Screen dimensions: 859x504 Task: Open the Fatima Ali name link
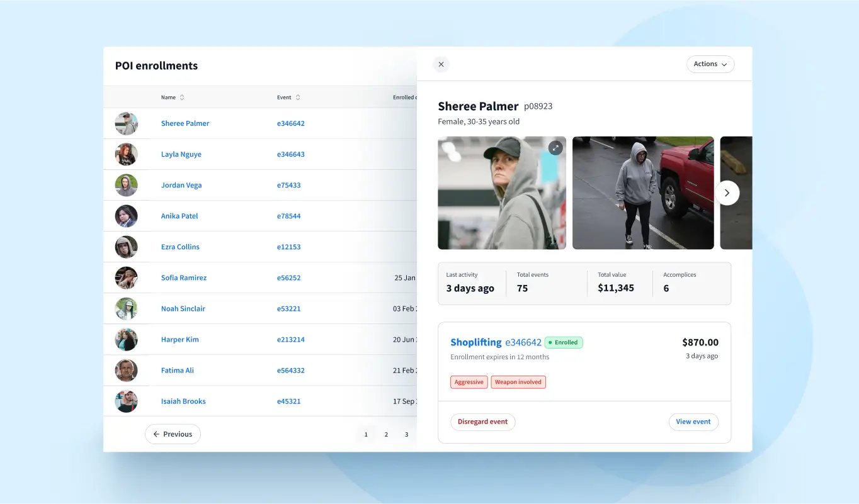click(x=178, y=370)
